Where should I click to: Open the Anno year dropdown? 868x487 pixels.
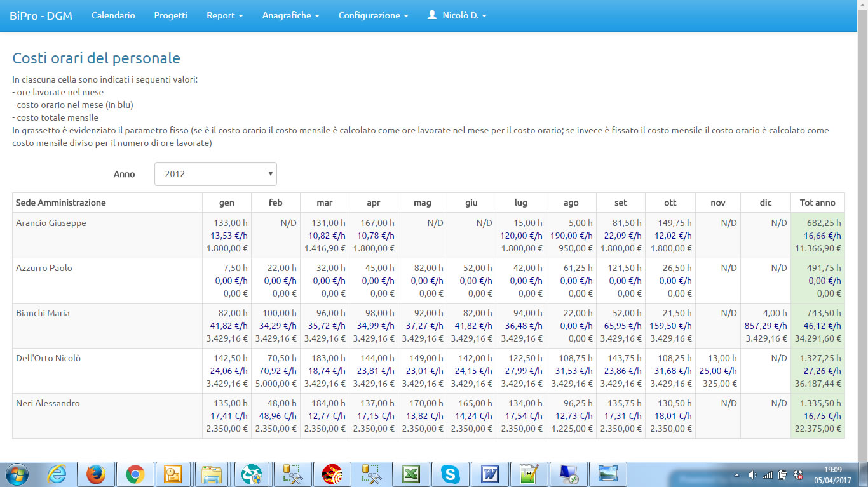(x=215, y=174)
